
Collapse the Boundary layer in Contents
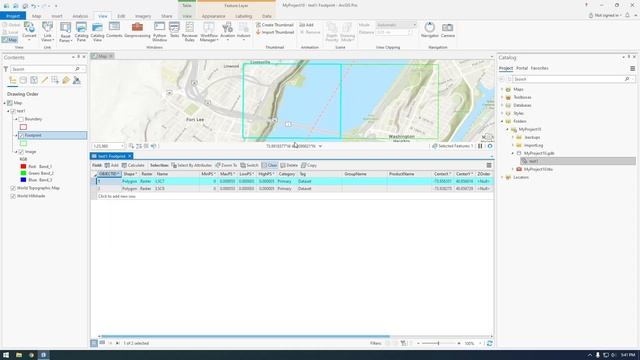pyautogui.click(x=16, y=119)
